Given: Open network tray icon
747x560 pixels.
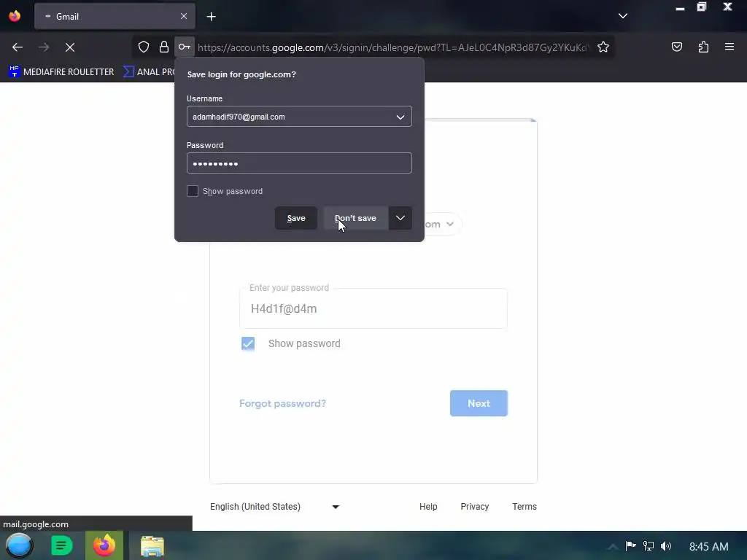Looking at the screenshot, I should 649,545.
